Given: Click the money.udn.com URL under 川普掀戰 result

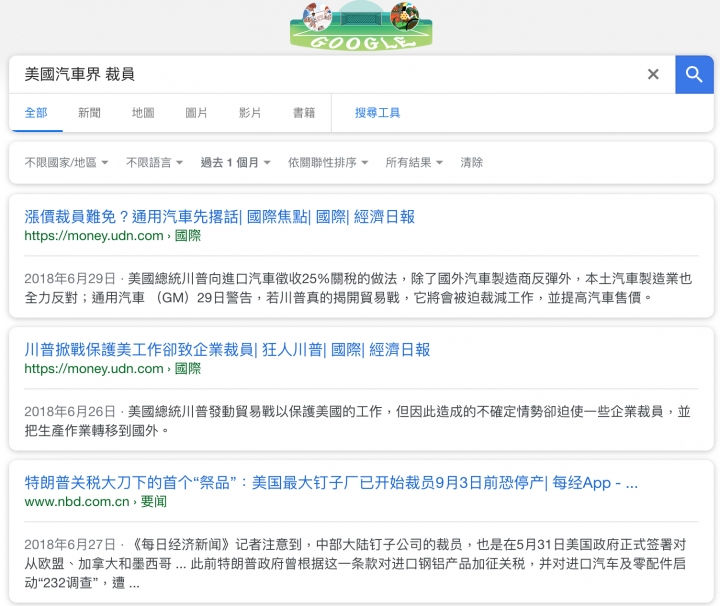Looking at the screenshot, I should click(x=112, y=369).
